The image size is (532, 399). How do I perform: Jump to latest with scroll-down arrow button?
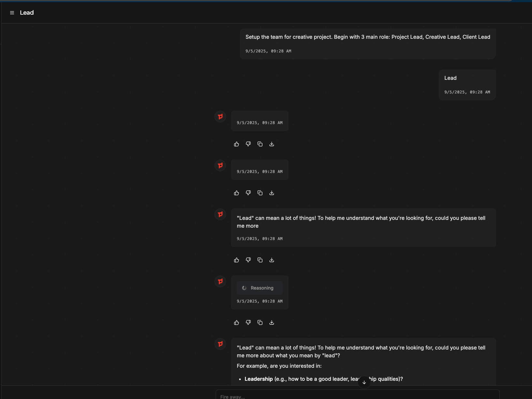[x=364, y=382]
